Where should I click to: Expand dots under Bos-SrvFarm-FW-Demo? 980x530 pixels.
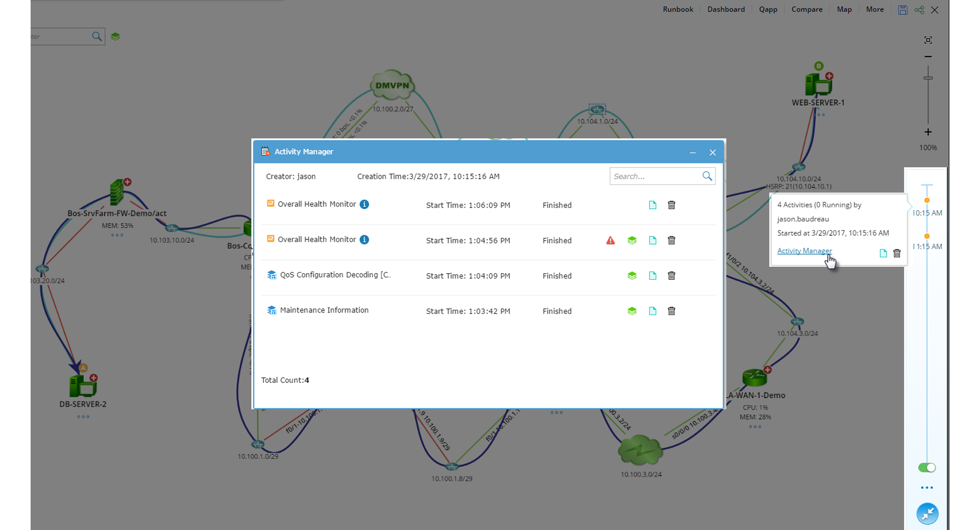(x=117, y=235)
